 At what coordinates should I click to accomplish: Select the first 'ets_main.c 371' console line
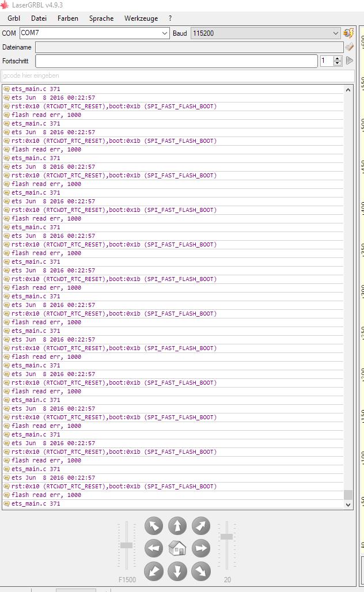coord(173,89)
